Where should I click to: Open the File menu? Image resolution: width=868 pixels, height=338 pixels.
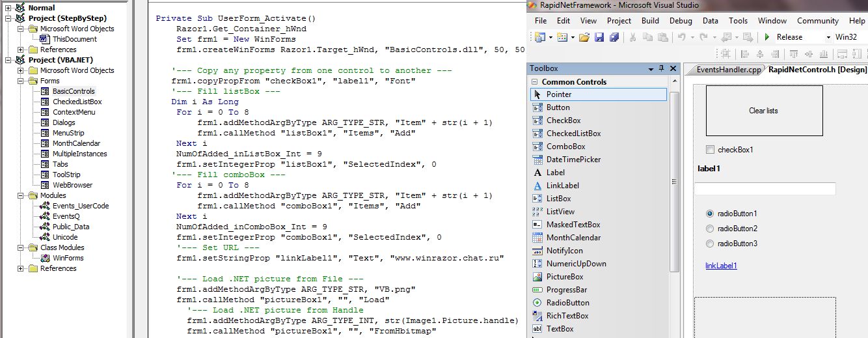(541, 21)
